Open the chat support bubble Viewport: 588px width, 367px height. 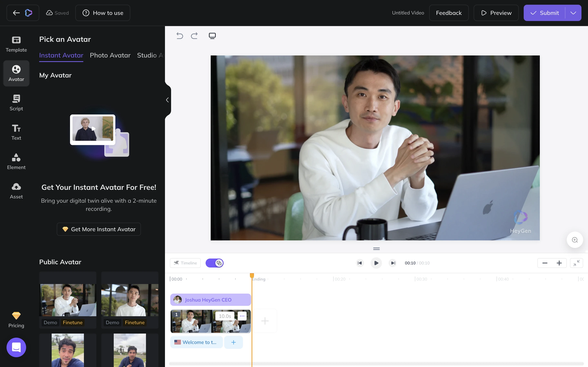point(16,347)
